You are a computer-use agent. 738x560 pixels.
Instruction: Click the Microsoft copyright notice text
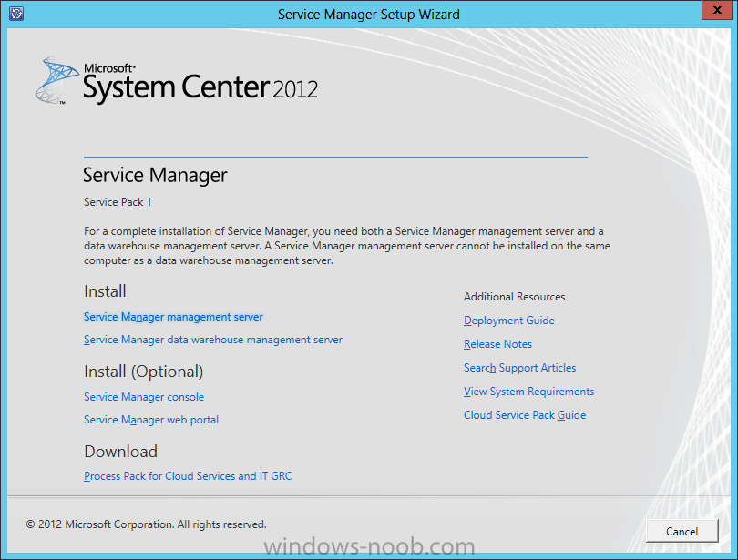(x=146, y=524)
